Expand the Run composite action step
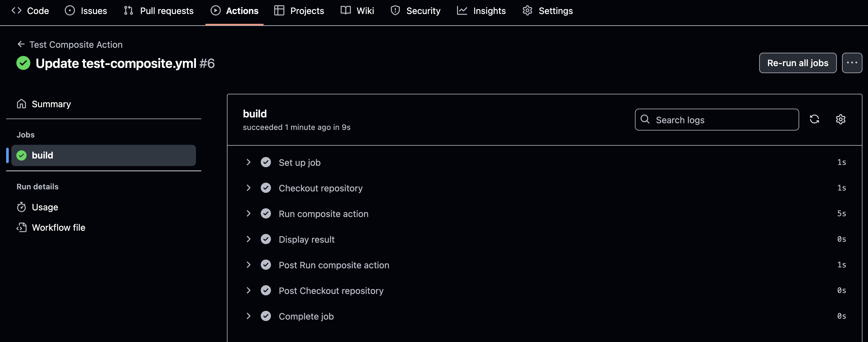Image resolution: width=868 pixels, height=342 pixels. 248,214
